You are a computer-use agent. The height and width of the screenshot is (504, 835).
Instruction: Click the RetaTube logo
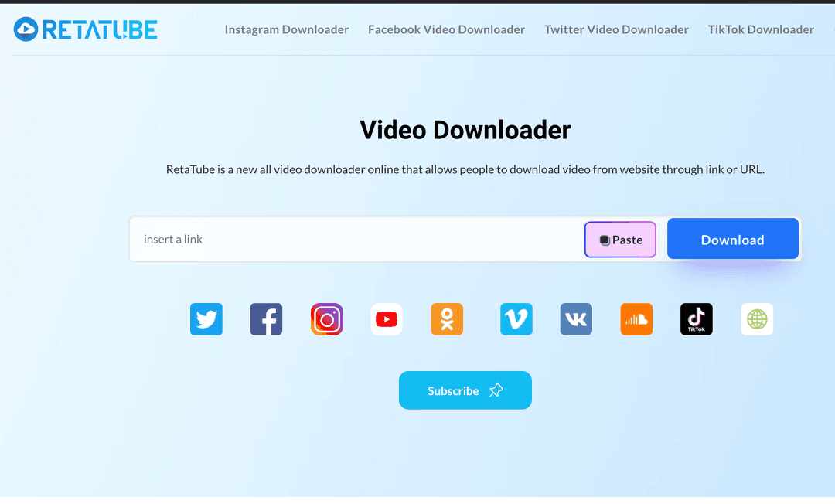[x=86, y=29]
